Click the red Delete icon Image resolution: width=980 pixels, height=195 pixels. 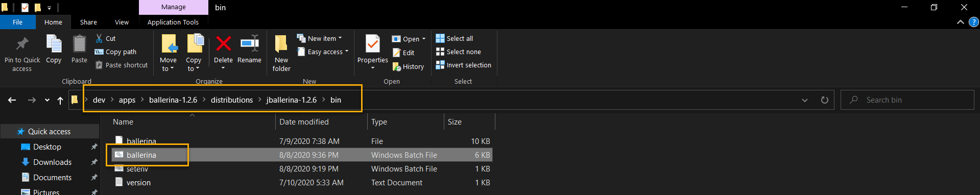(x=223, y=44)
